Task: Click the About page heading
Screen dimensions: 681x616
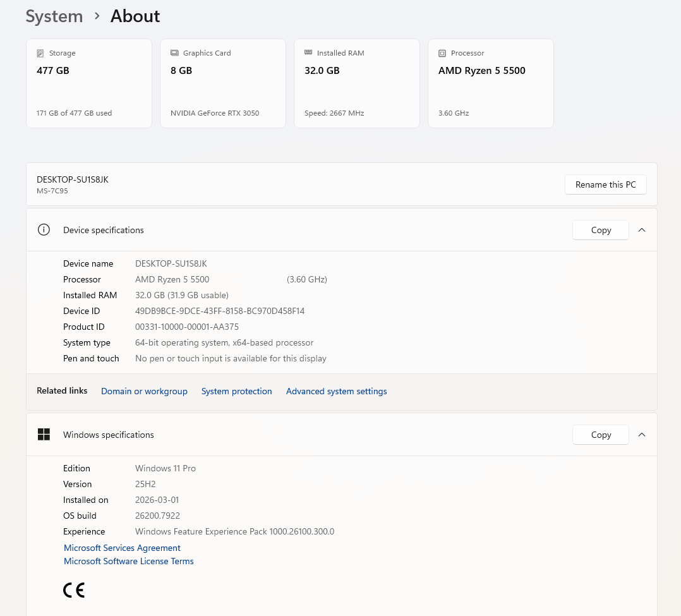Action: [135, 16]
